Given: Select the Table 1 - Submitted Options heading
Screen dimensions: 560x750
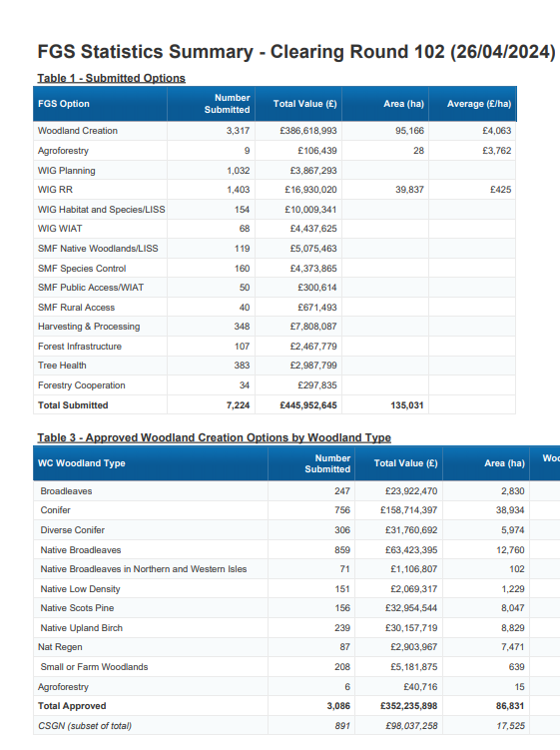Looking at the screenshot, I should click(x=112, y=78).
